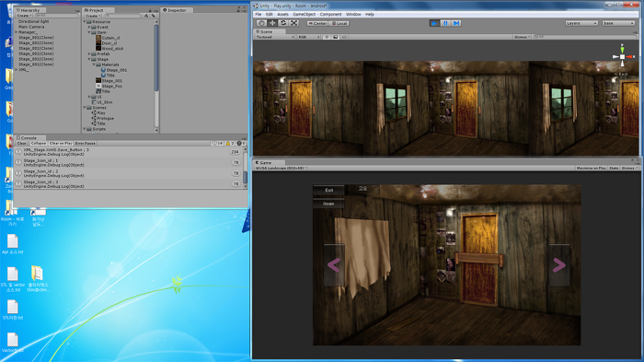Click the orientation gizmo in Scene view
This screenshot has width=644, height=362.
coord(623,56)
